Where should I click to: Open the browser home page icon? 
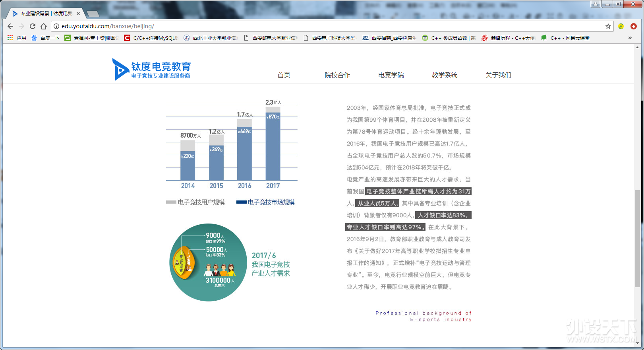(x=44, y=26)
